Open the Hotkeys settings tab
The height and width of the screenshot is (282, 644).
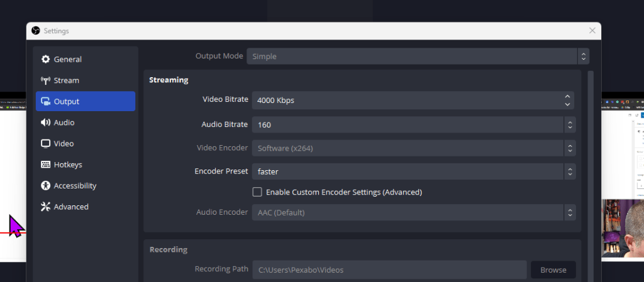pyautogui.click(x=86, y=165)
